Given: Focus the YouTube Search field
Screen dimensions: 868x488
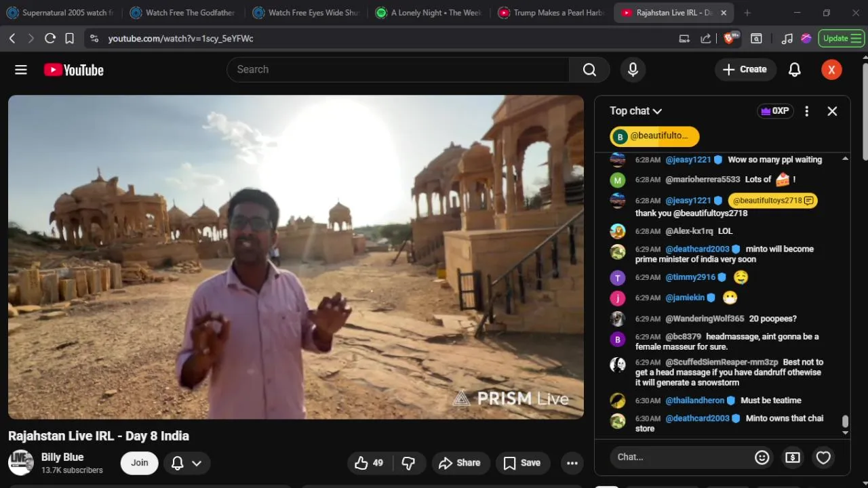Looking at the screenshot, I should point(398,69).
